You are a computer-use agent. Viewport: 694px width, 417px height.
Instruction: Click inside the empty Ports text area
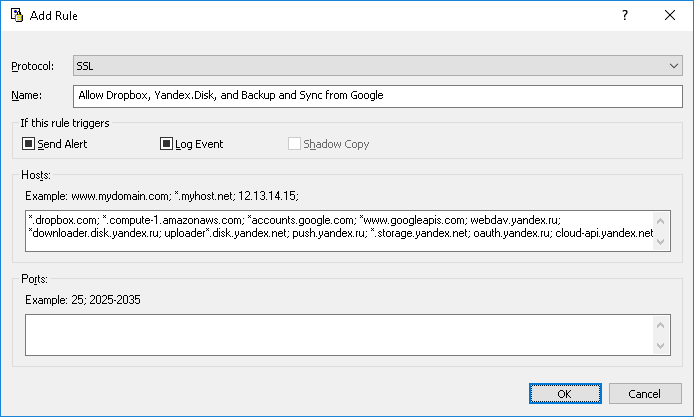pyautogui.click(x=338, y=334)
